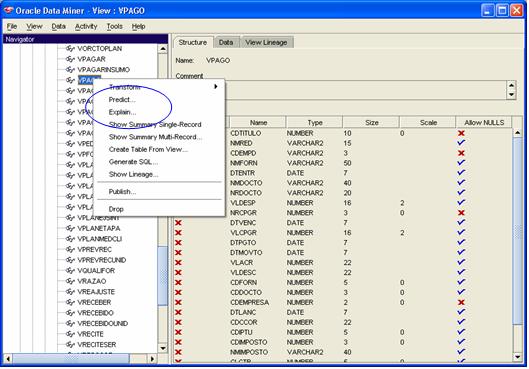The width and height of the screenshot is (529, 369).
Task: Sort by the Type column header
Action: [x=314, y=122]
